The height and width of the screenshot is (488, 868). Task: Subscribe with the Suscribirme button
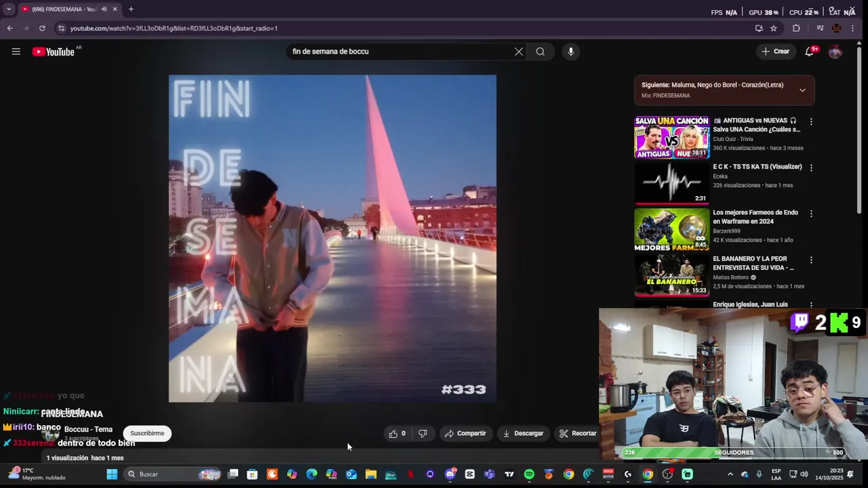(147, 433)
